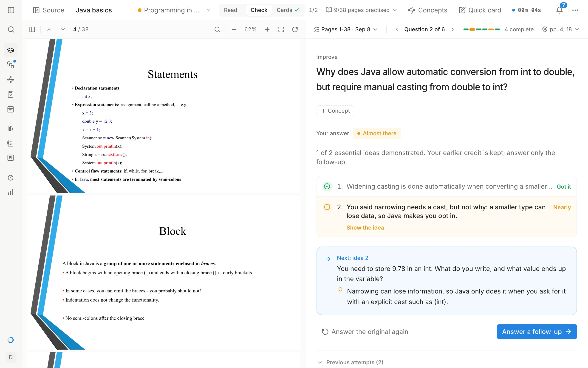Open the bar chart statistics icon
The image size is (588, 368).
(11, 192)
